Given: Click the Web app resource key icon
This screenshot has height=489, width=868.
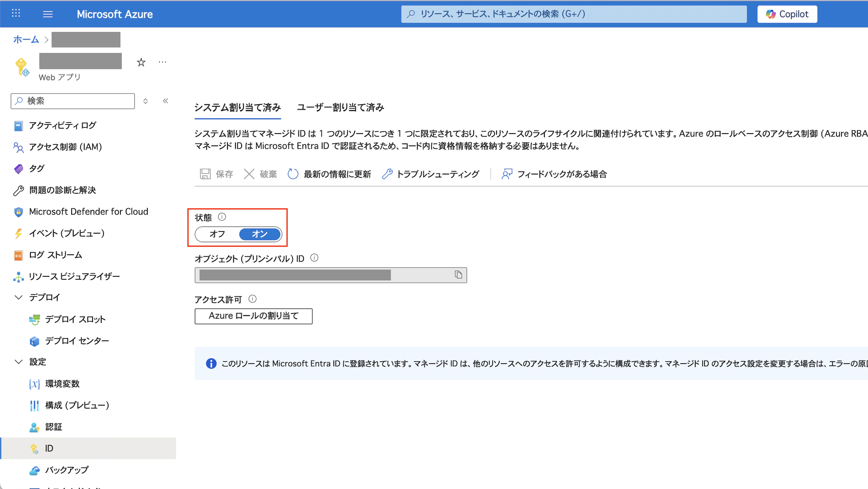Looking at the screenshot, I should [x=22, y=67].
